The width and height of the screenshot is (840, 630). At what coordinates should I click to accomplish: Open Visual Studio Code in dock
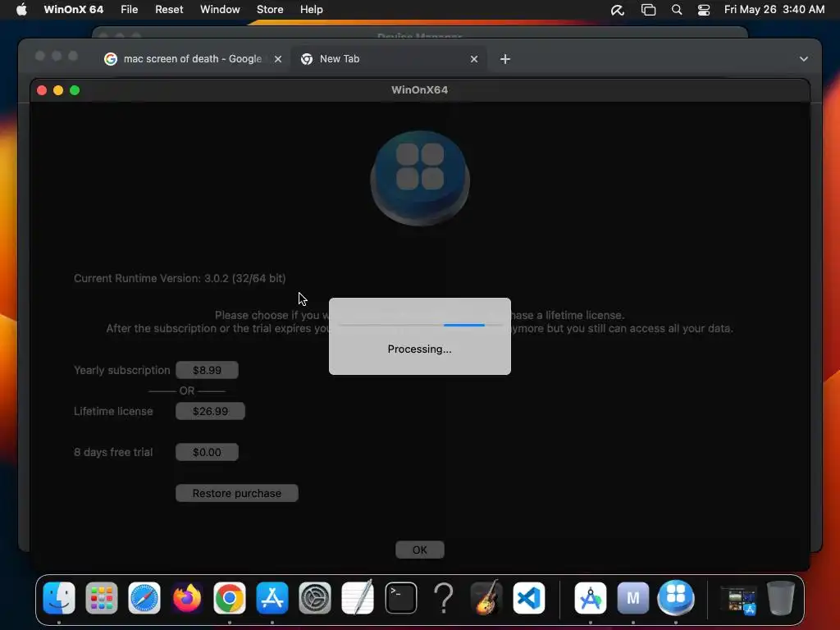coord(529,598)
